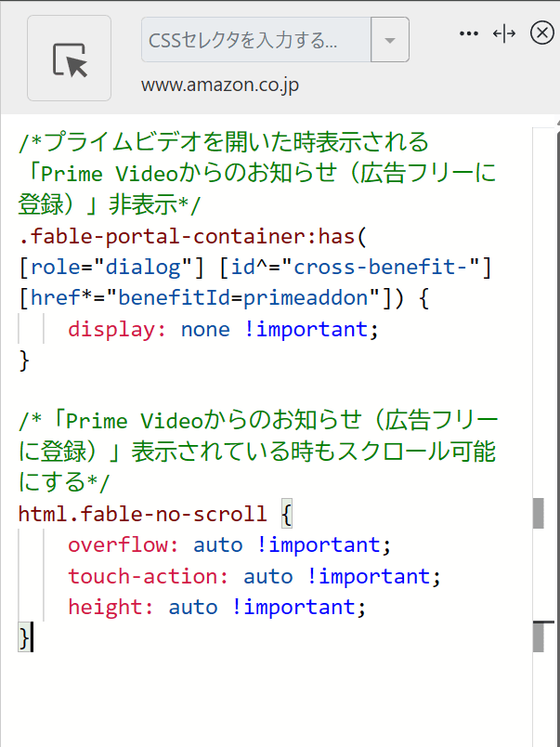Click the height: auto !important line

(x=217, y=608)
